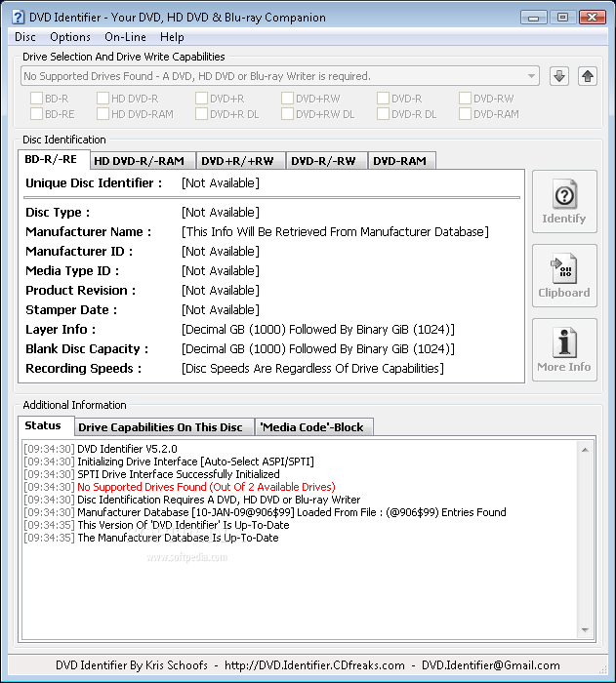Click the 'DVD Identifier V5.2.0' log entry
Viewport: 616px width, 683px height.
click(127, 449)
